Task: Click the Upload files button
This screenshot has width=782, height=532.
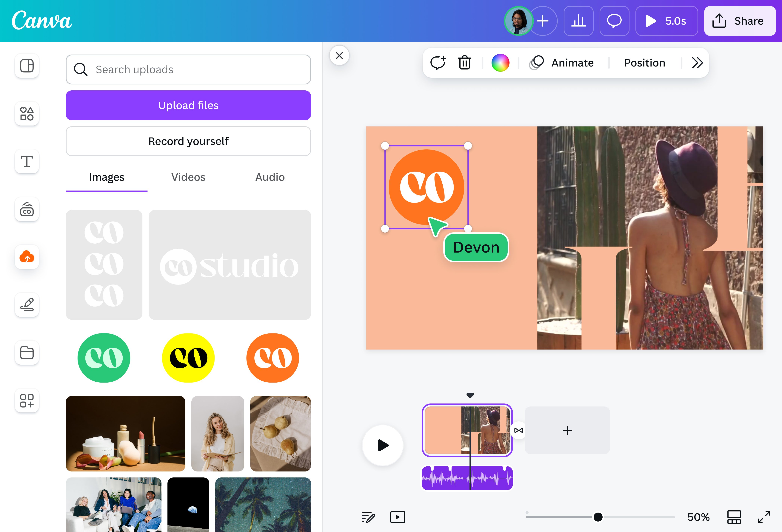Action: coord(188,105)
